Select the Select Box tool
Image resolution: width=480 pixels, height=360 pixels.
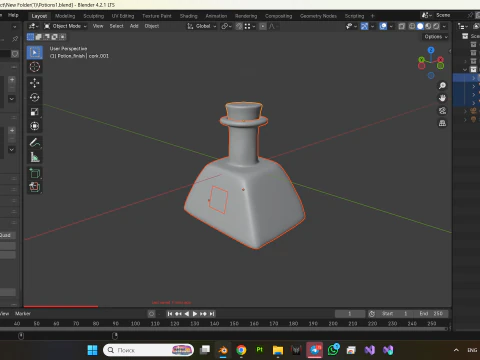35,52
